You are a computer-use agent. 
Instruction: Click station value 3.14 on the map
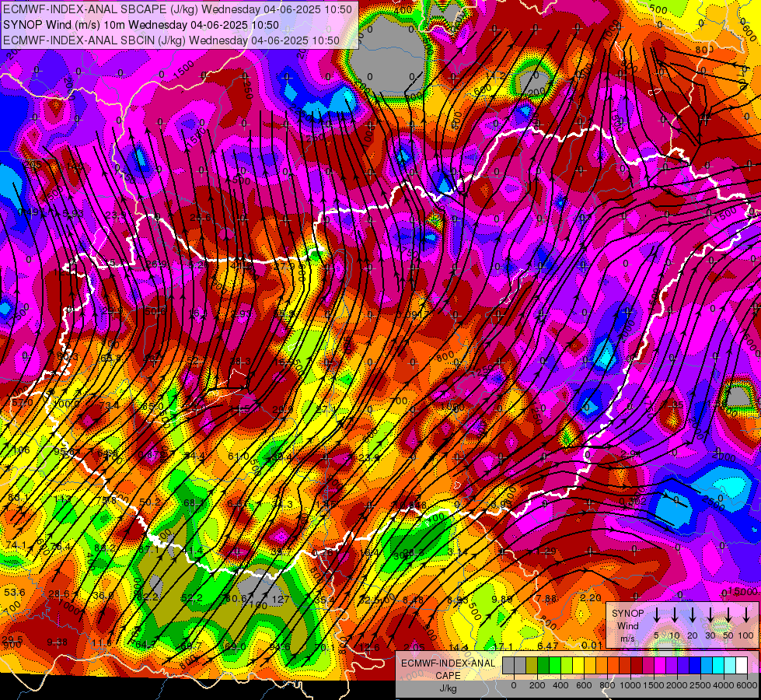457,552
